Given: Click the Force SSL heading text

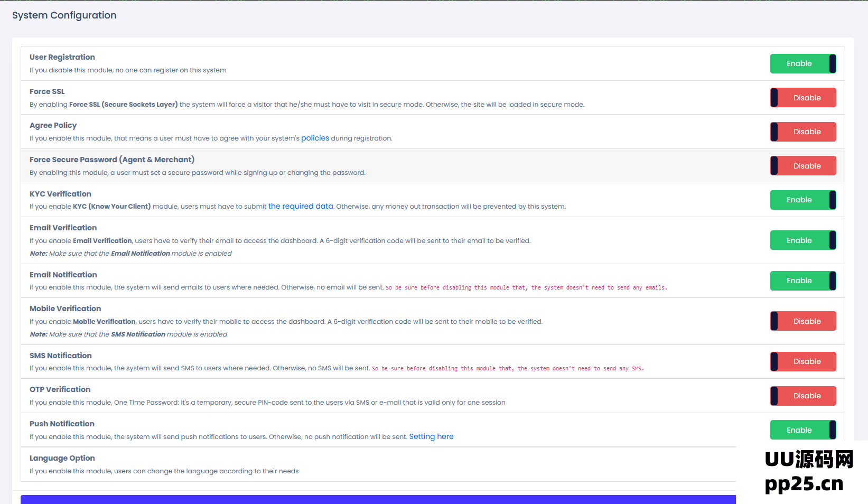Looking at the screenshot, I should [47, 91].
